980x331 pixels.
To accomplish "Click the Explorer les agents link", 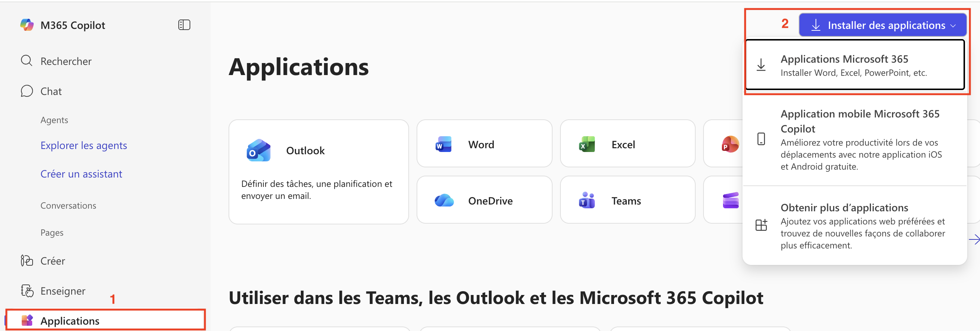I will coord(84,145).
